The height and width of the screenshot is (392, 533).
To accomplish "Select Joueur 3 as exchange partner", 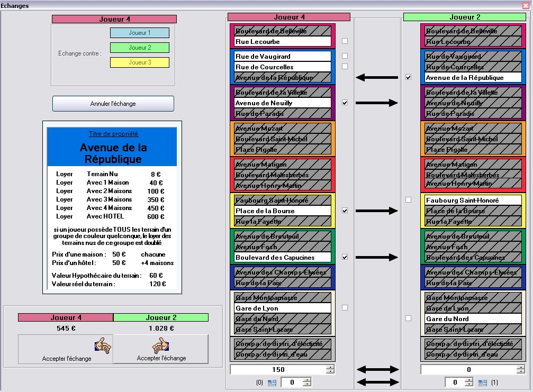I will click(140, 62).
